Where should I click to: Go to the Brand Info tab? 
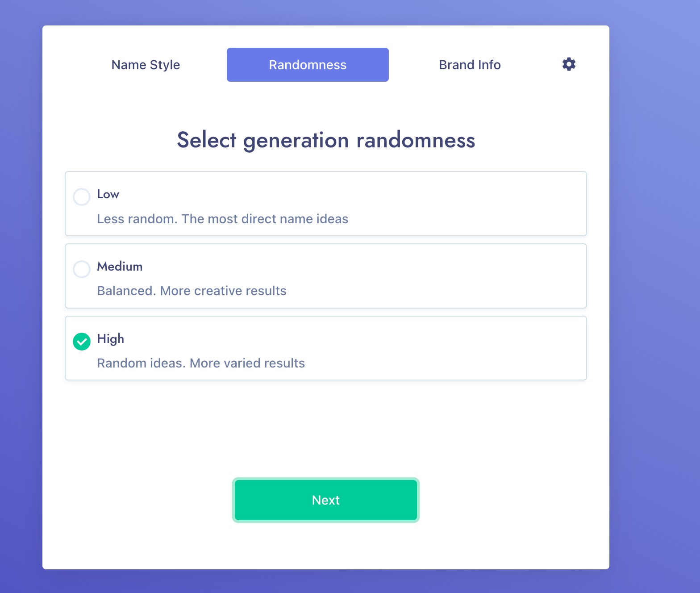(x=470, y=65)
